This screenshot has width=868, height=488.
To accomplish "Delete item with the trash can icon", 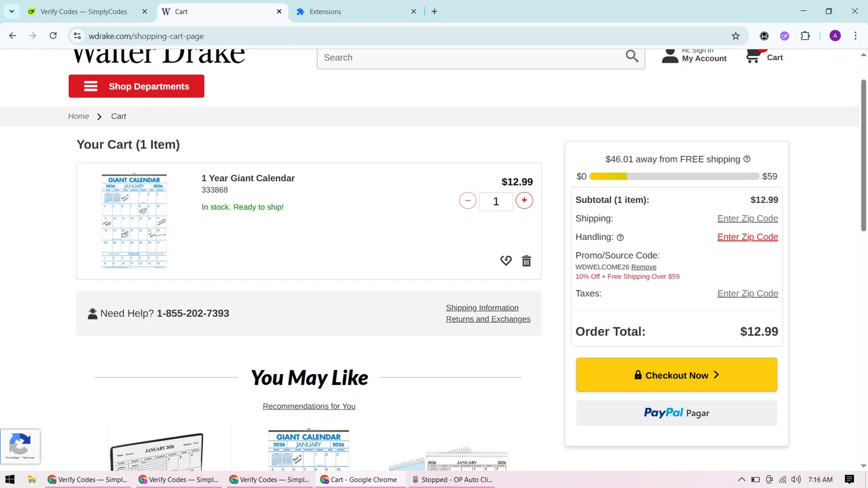I will point(526,261).
